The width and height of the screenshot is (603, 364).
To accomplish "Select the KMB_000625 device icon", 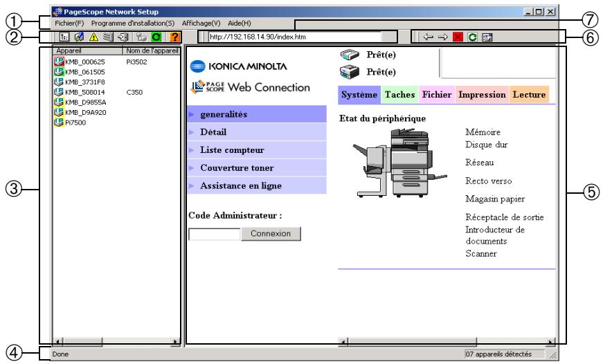I will 58,61.
